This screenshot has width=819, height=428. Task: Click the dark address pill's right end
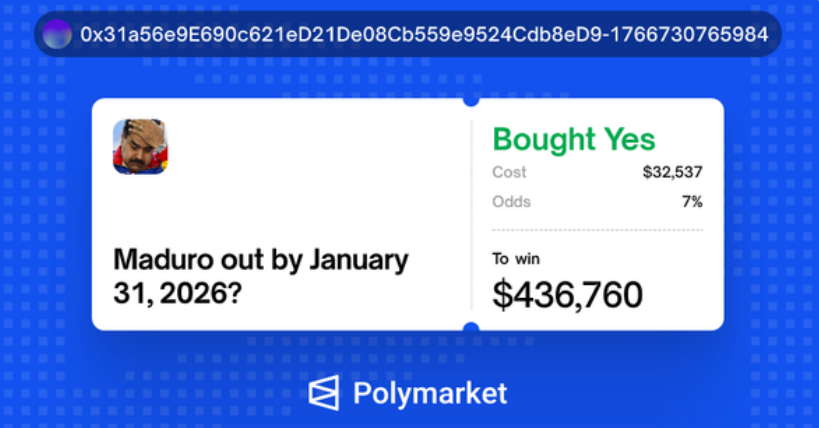776,34
